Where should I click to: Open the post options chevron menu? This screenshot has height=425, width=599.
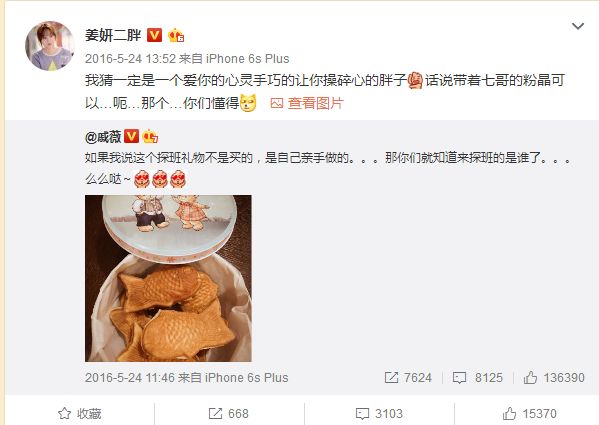coord(578,26)
